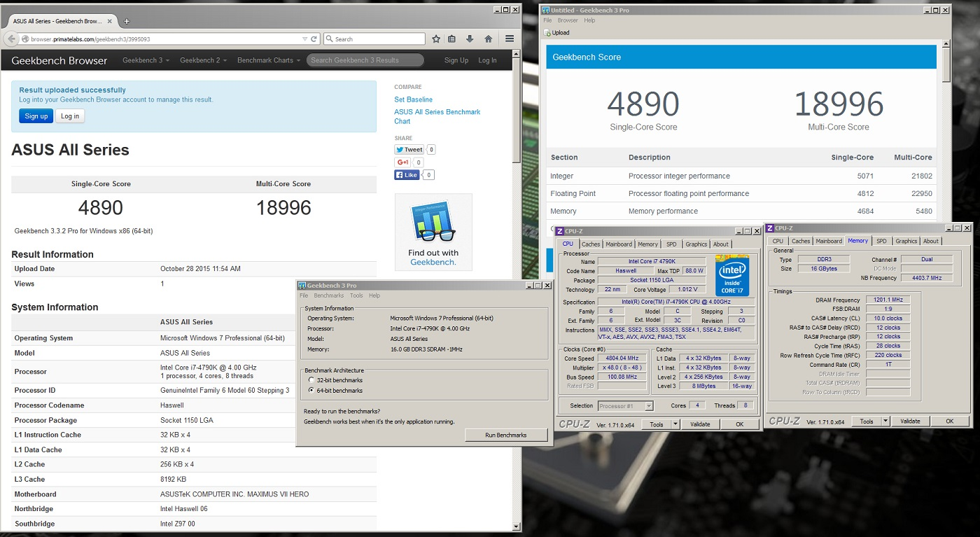Open a new Firefox tab
Viewport: 980px width, 537px height.
pos(127,21)
